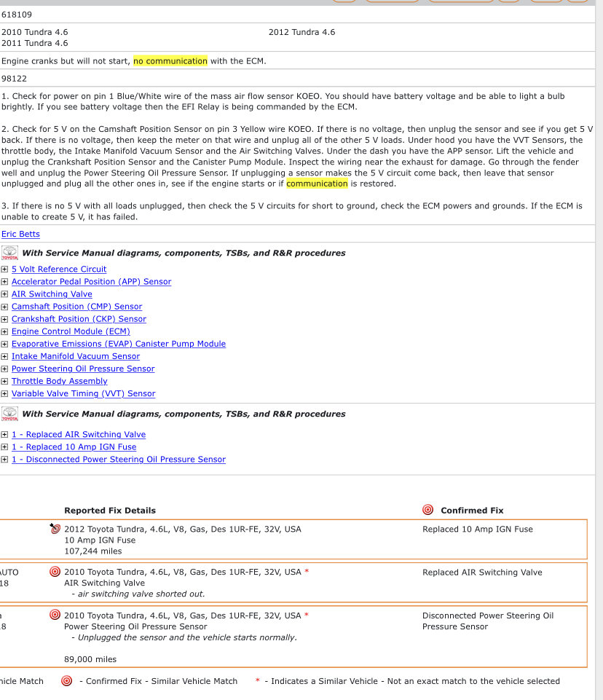
Task: Expand the plus box for Variable Valve Timing Sensor
Action: 4,394
